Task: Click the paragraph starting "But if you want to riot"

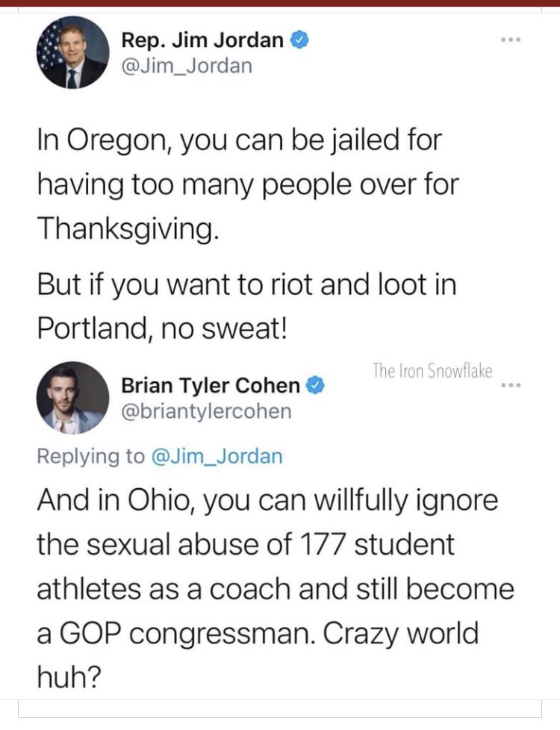Action: tap(247, 306)
